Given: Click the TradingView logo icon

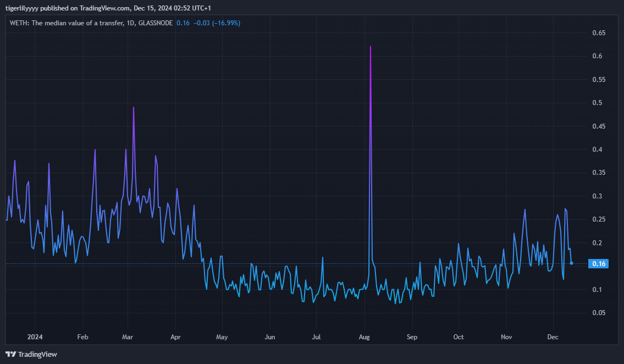Looking at the screenshot, I should click(x=10, y=354).
